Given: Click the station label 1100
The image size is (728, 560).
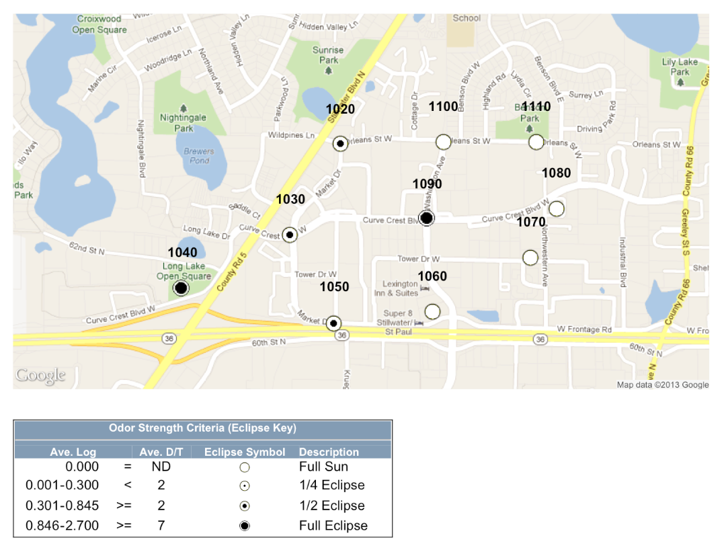Looking at the screenshot, I should click(x=443, y=106).
